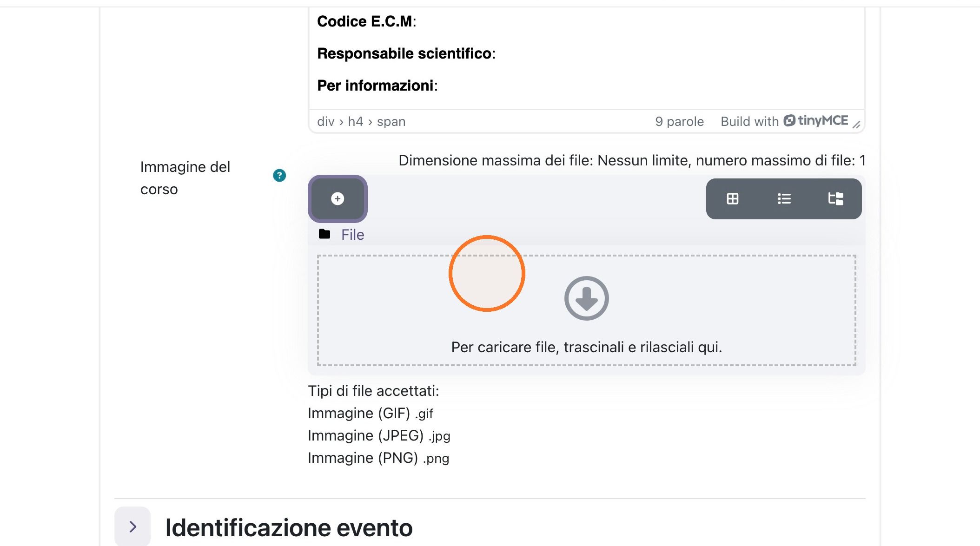The width and height of the screenshot is (980, 546).
Task: Switch file manager to folder tree view
Action: (x=835, y=199)
